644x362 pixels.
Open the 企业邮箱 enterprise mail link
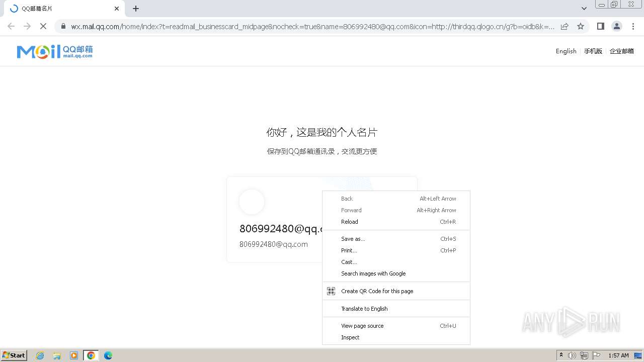[x=621, y=51]
